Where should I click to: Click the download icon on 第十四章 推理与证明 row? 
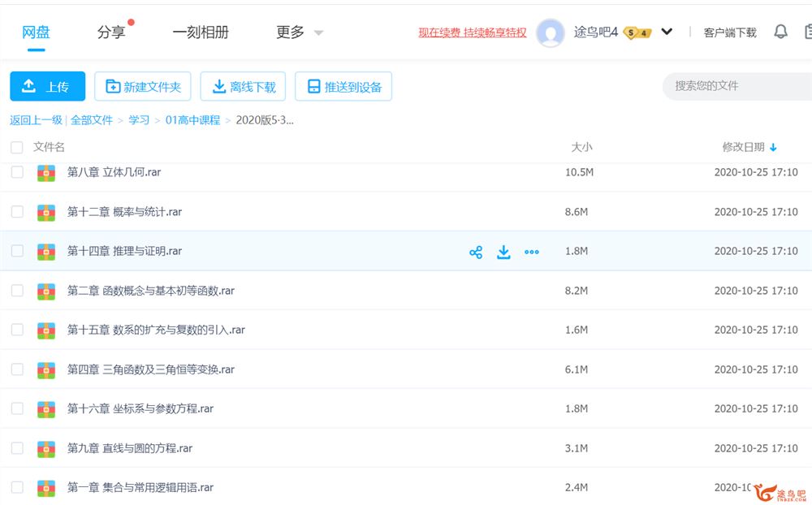tap(503, 252)
